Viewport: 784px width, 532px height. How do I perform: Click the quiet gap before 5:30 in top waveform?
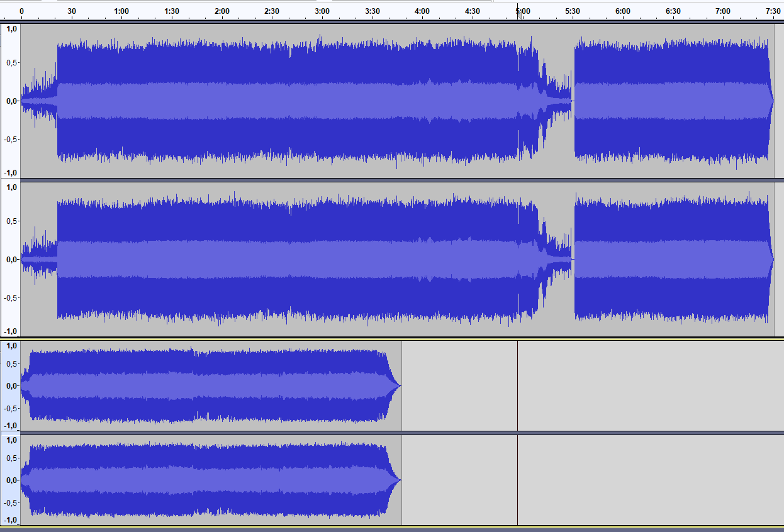(573, 101)
